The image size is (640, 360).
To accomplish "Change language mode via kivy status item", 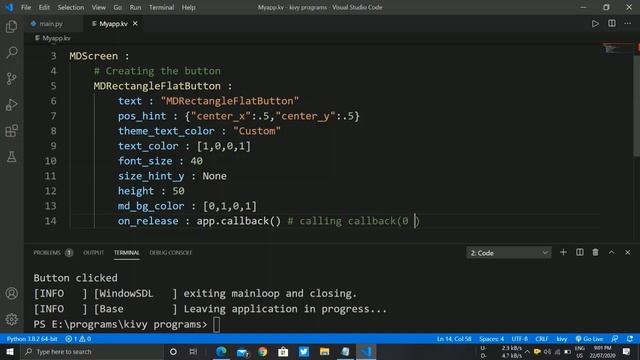I will (562, 339).
